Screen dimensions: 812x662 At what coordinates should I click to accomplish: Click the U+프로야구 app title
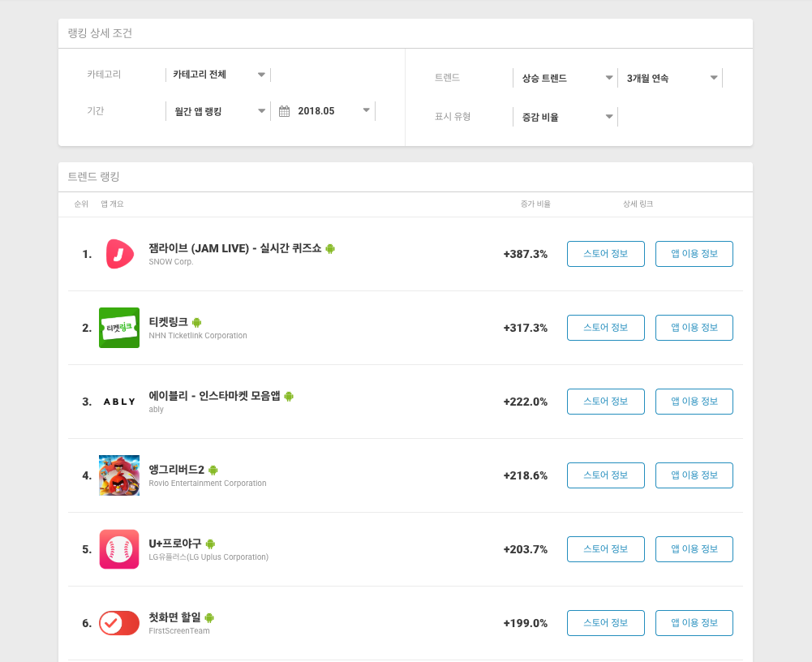coord(175,544)
